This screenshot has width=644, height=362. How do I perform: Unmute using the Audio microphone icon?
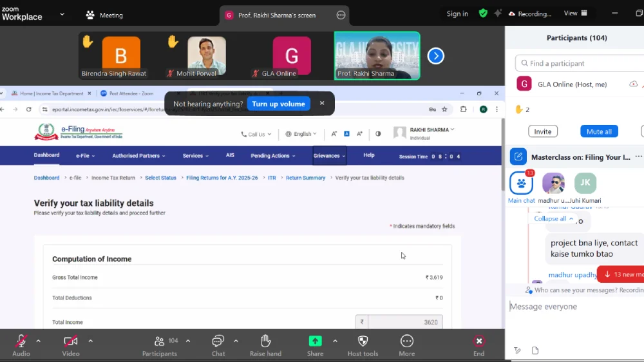(21, 341)
